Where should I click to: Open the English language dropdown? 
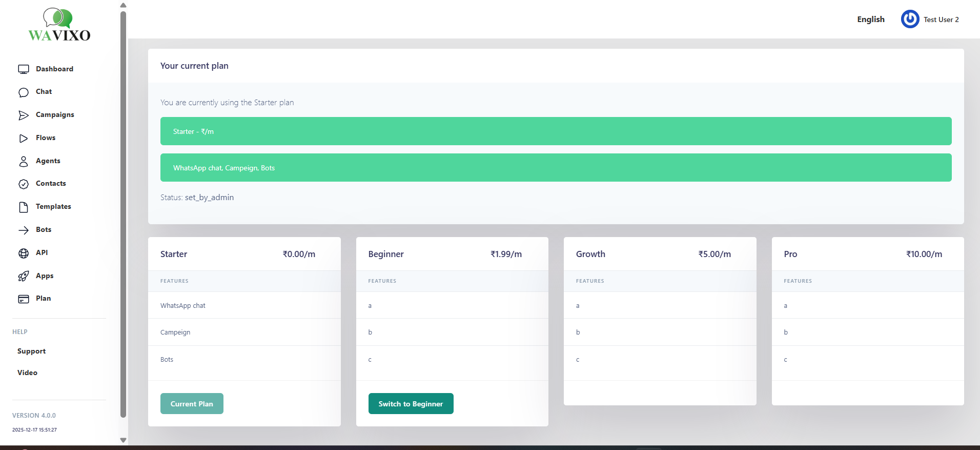pos(870,19)
